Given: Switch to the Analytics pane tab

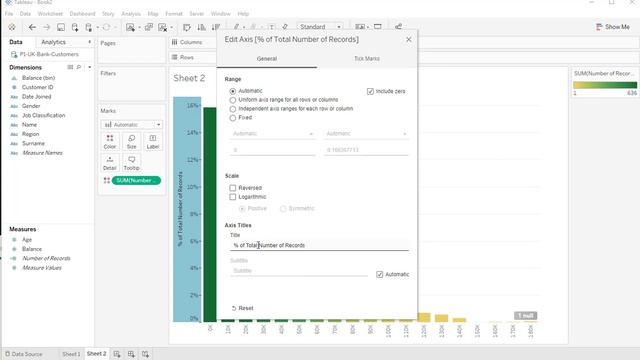Looking at the screenshot, I should pos(53,42).
